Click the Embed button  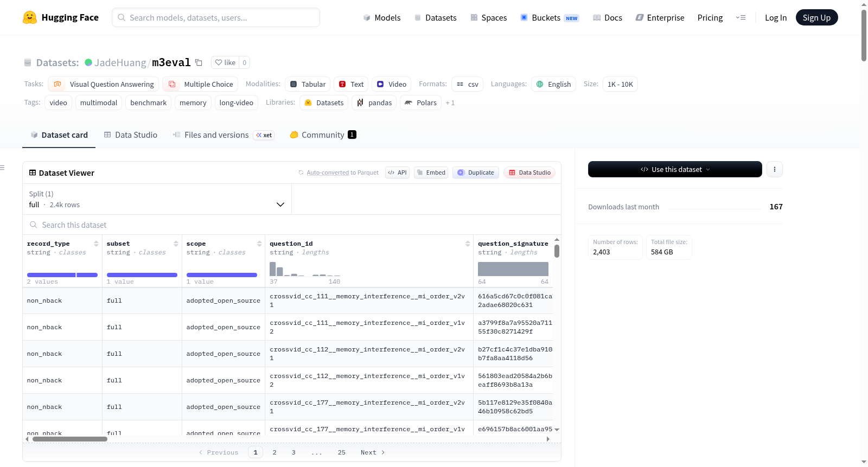point(431,172)
